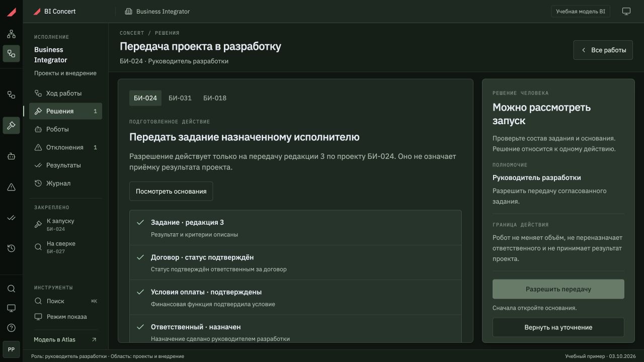
Task: Select the Задание · редакция 3 row
Action: (295, 228)
